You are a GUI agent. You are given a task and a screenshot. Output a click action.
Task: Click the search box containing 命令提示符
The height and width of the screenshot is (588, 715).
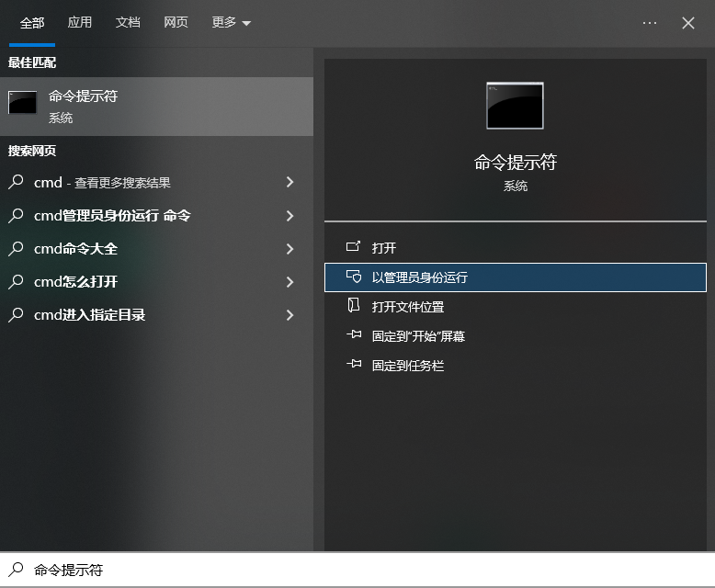(357, 570)
